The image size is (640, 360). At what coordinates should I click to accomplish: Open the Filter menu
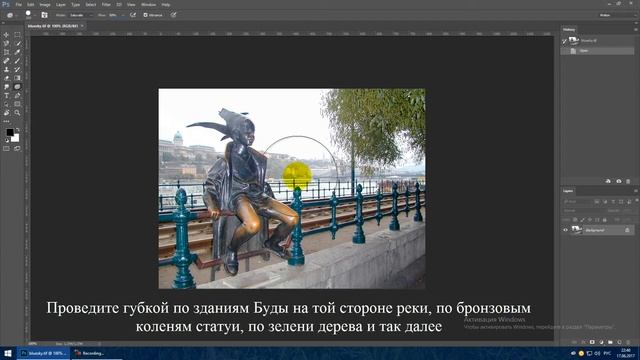click(106, 4)
